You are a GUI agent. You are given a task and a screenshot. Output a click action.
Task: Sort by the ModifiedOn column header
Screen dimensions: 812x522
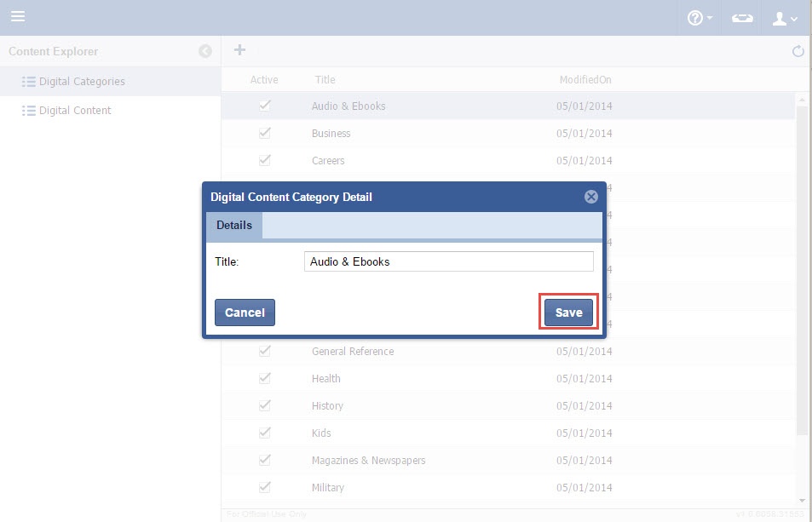[x=585, y=80]
